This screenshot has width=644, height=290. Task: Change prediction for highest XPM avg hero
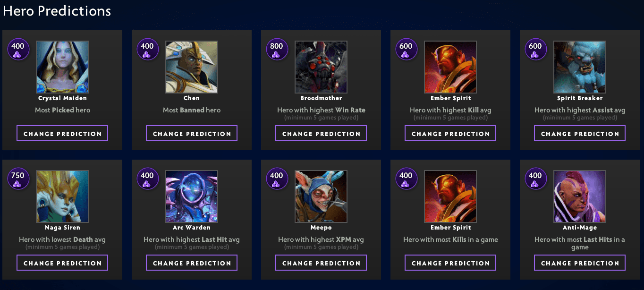[321, 263]
